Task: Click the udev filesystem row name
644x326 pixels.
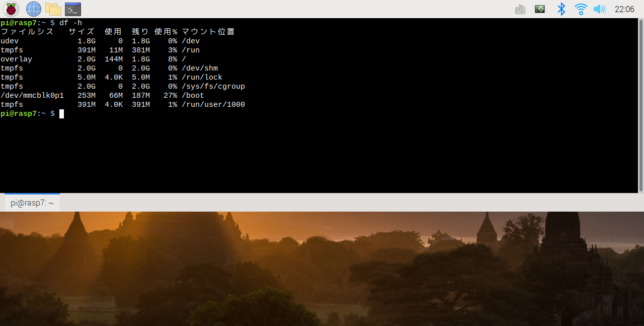Action: (9, 41)
